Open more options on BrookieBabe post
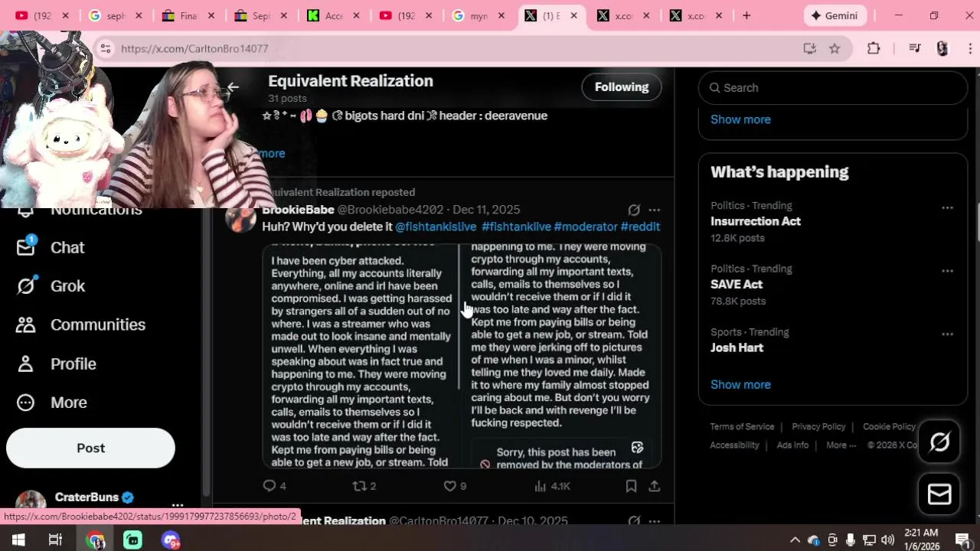The width and height of the screenshot is (980, 551). tap(655, 210)
